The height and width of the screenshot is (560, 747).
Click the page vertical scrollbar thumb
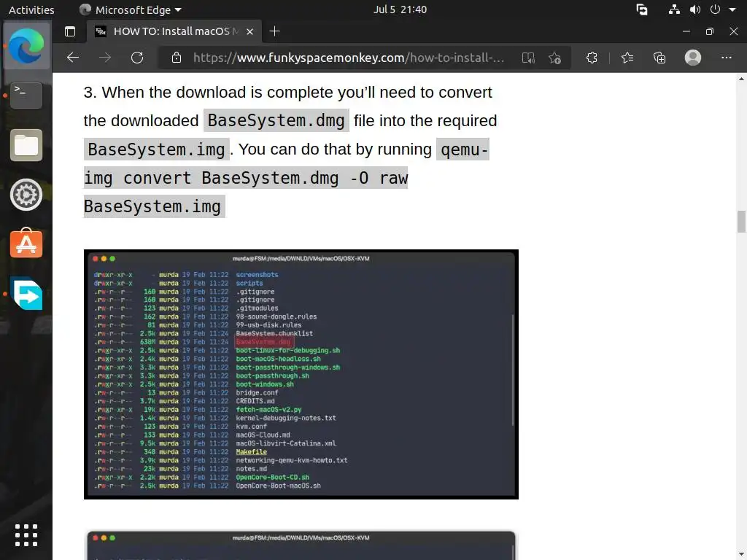click(741, 222)
